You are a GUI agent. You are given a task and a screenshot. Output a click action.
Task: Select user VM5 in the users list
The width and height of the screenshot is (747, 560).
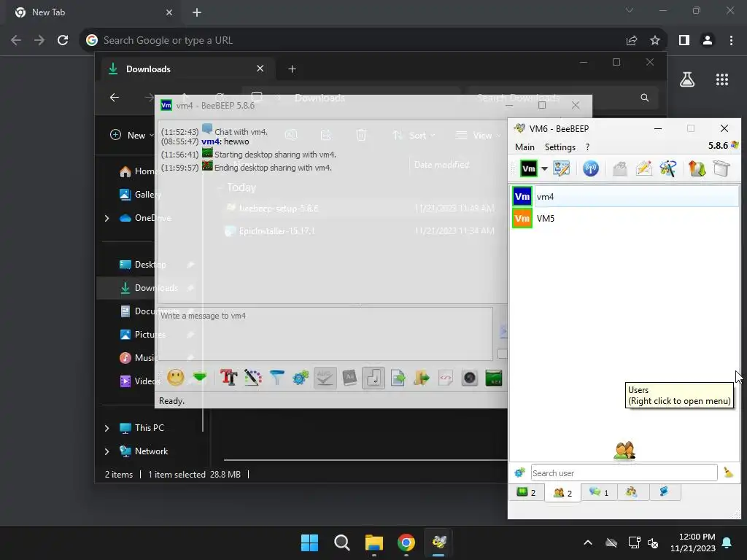625,219
